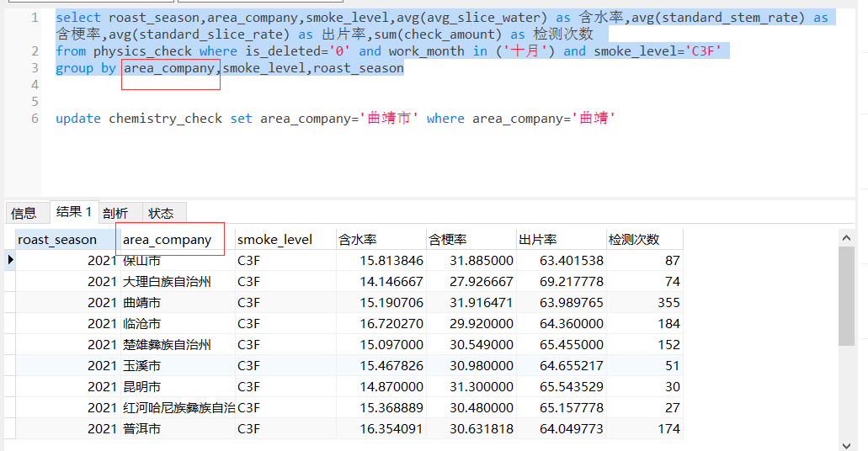The height and width of the screenshot is (451, 868).
Task: Click the 15.813846 含水率 value
Action: coord(391,261)
